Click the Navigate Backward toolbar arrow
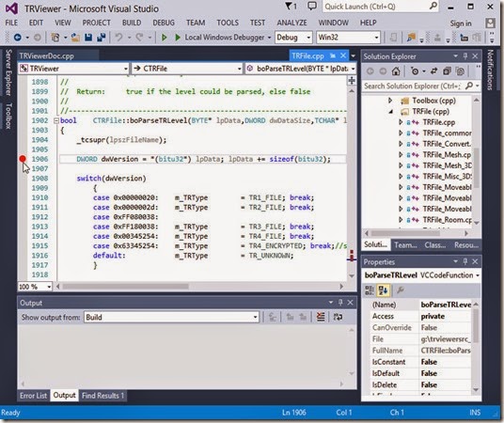Screen dimensions: 504x423 (x=17, y=38)
